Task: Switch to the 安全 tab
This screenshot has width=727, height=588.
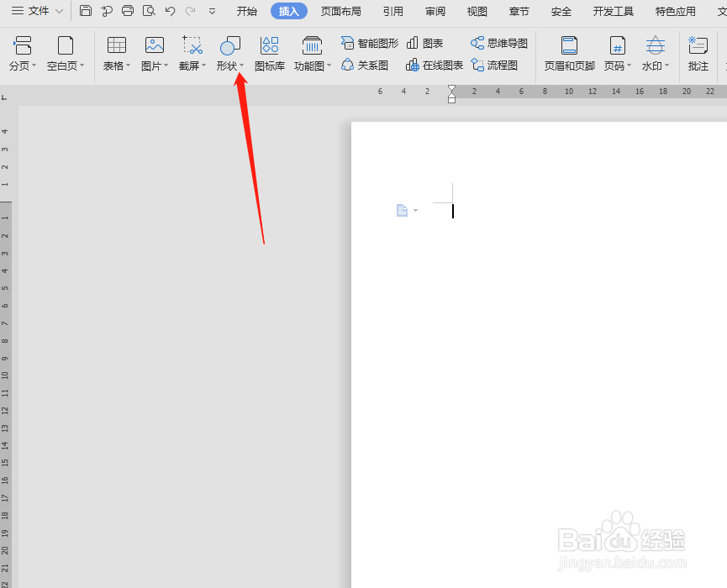Action: [x=561, y=11]
